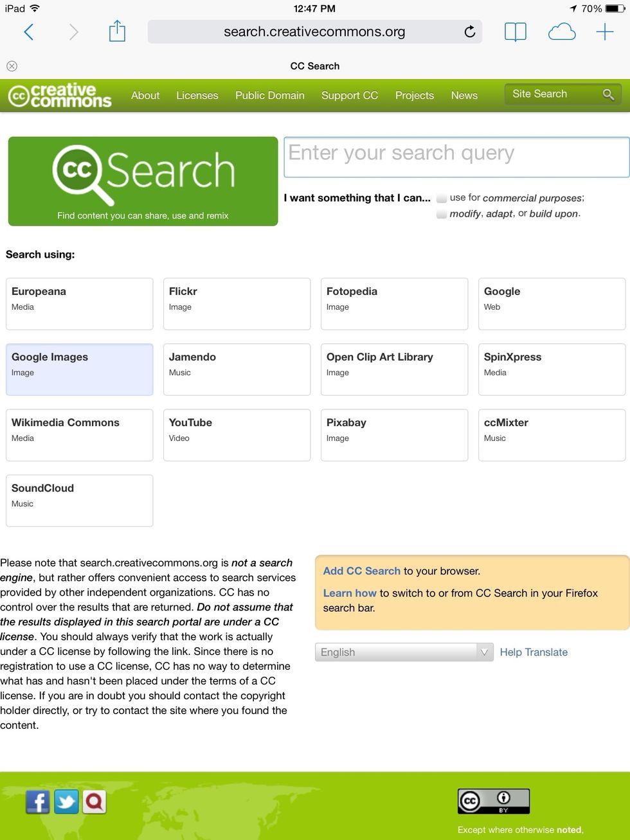Click the Creative Commons logo
Viewport: 630px width, 840px height.
(x=60, y=96)
